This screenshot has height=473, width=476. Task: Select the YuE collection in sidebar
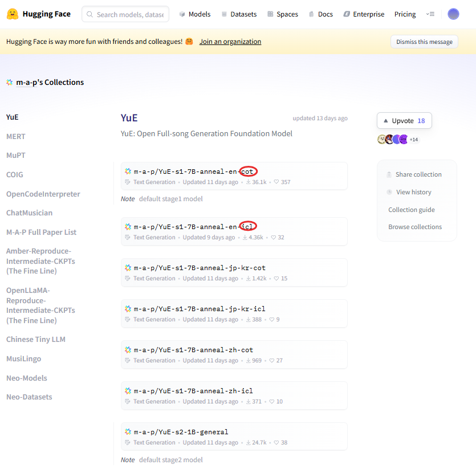click(12, 117)
